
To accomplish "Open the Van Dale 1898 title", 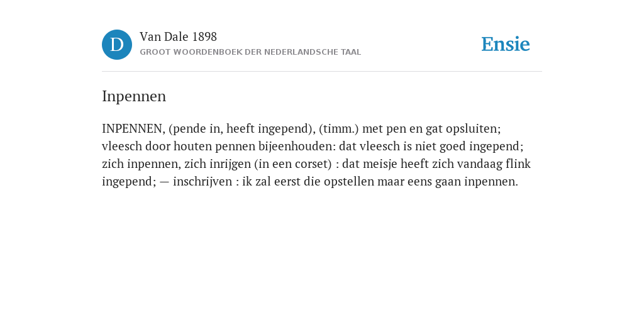I will 178,37.
